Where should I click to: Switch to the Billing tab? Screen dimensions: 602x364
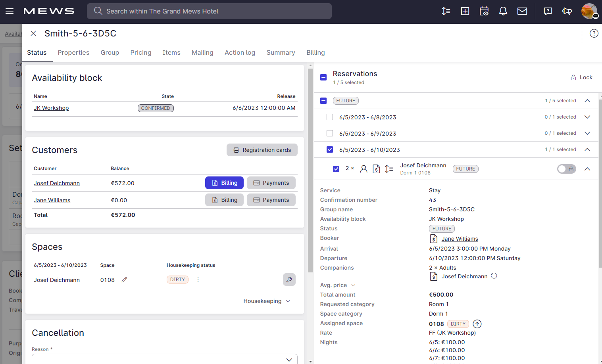coord(315,52)
